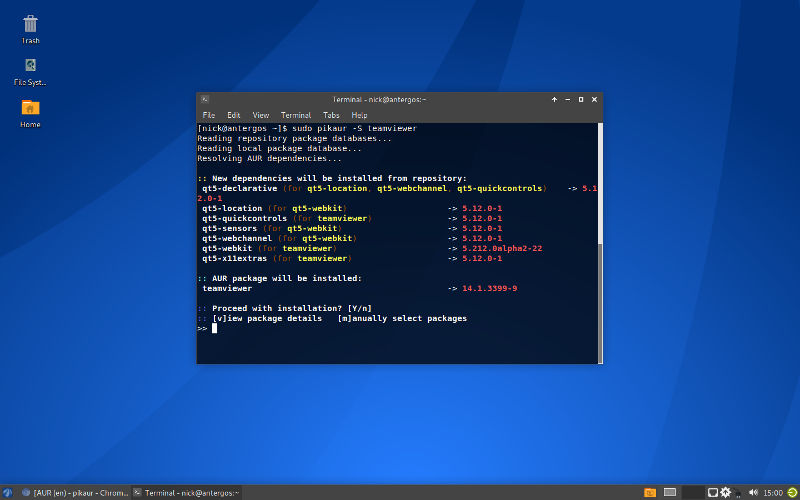Open the software update notifier tray icon
This screenshot has height=500, width=800.
coord(725,493)
